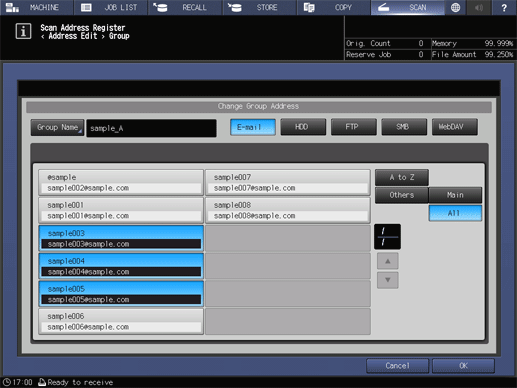Switch to the JOB LIST tab
The height and width of the screenshot is (388, 517).
[110, 7]
